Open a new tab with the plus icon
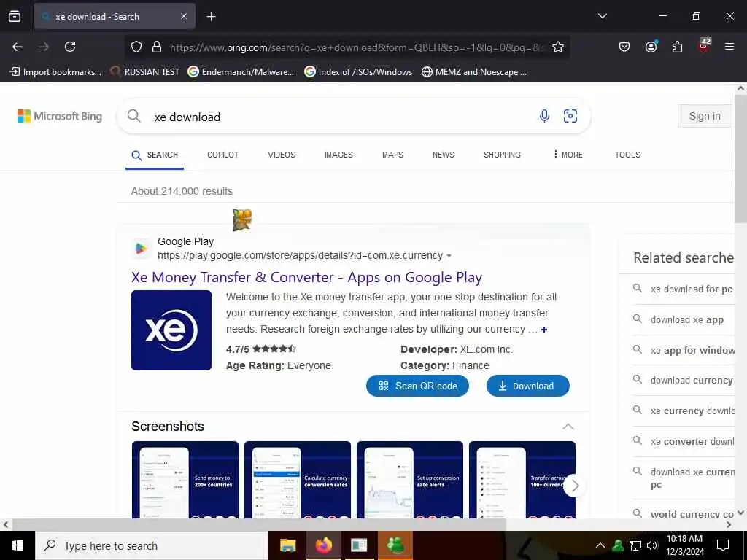Viewport: 747px width, 560px height. click(x=211, y=17)
